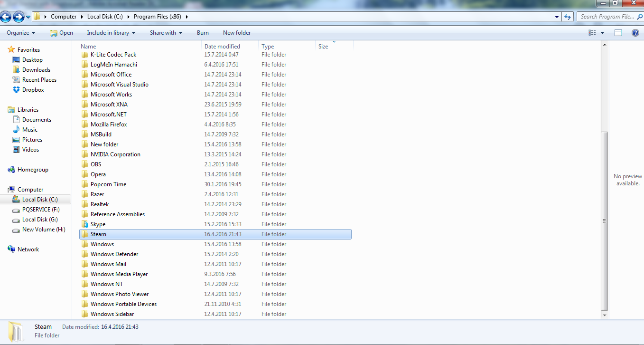Click the OBS folder icon
The width and height of the screenshot is (644, 345).
coord(85,164)
